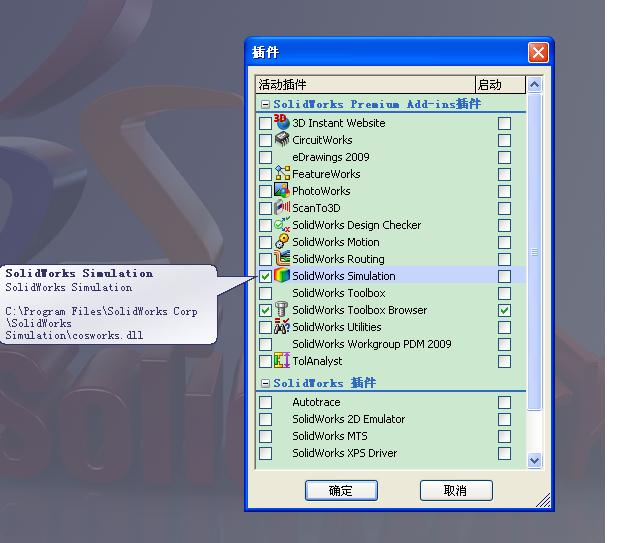Select the SolidWorks MTS row text
This screenshot has height=543, width=640.
point(330,436)
